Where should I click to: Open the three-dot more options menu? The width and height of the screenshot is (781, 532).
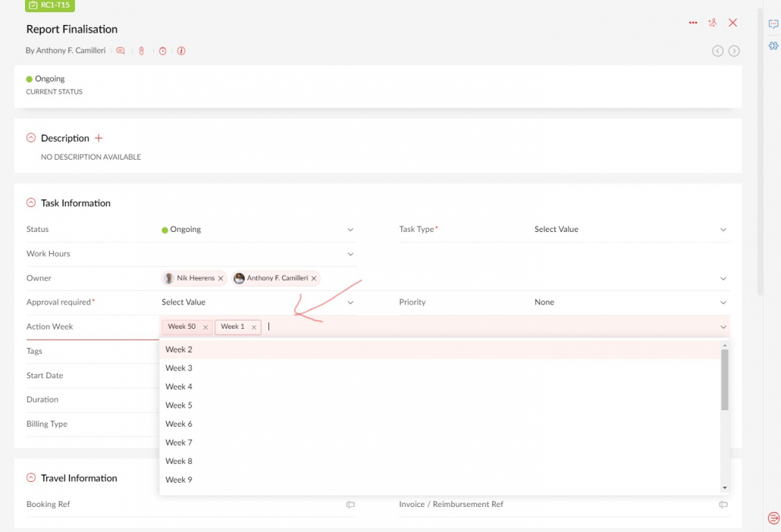[x=693, y=23]
